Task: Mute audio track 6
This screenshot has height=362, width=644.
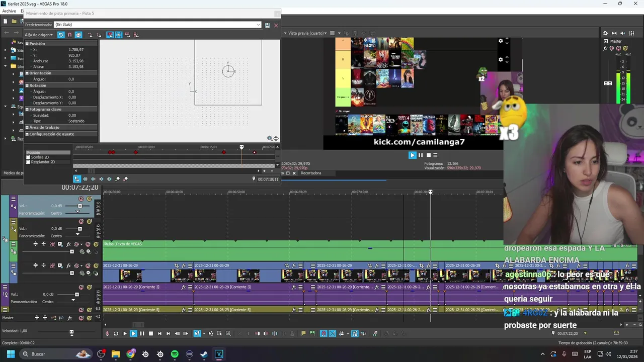Action: (x=80, y=199)
